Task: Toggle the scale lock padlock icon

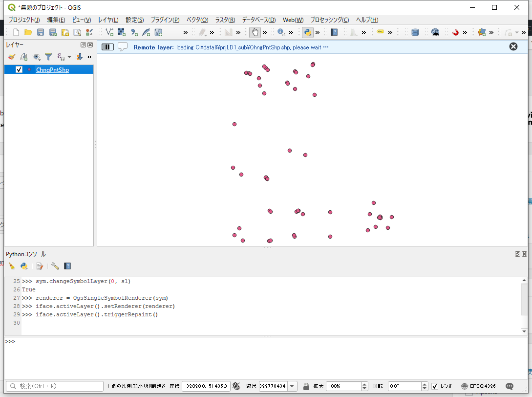Action: coord(306,386)
